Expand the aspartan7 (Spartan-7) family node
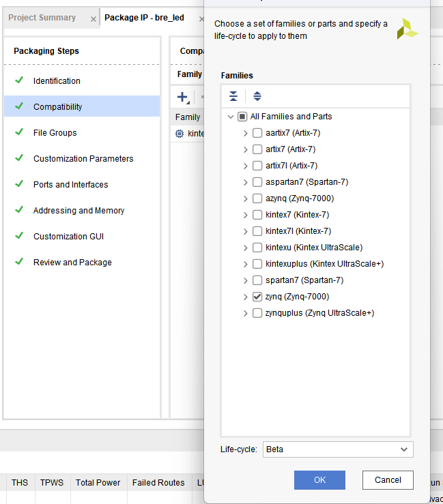This screenshot has height=504, width=443. (246, 182)
